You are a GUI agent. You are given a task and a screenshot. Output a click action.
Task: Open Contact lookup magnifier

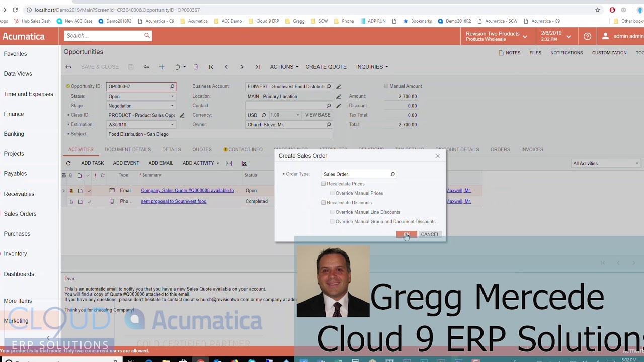coord(329,106)
